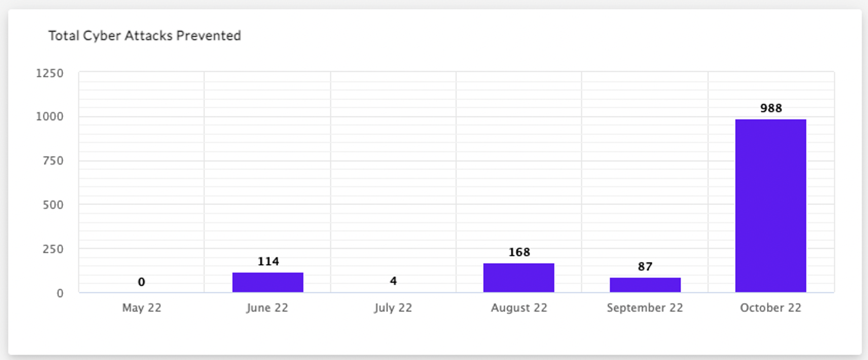Viewport: 868px width, 360px height.
Task: Click the July 22 axis label
Action: tap(393, 308)
